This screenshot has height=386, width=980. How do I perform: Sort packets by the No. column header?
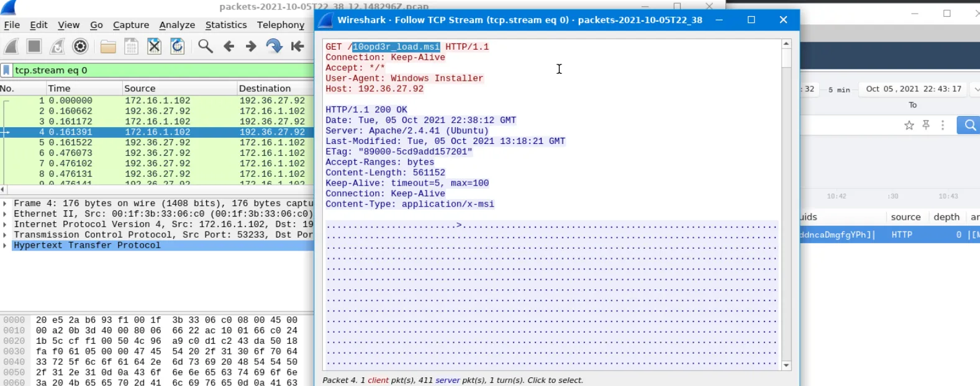23,89
